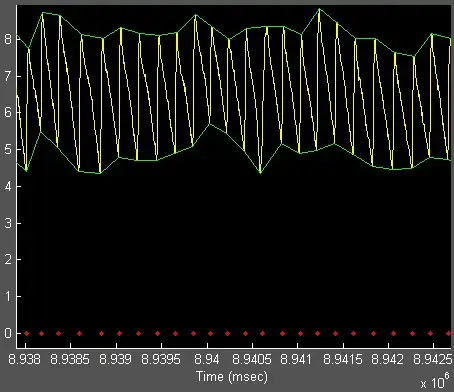Viewport: 454px width, 392px height.
Task: Click the red marker nearest the 8.9405 tick
Action: coord(262,333)
